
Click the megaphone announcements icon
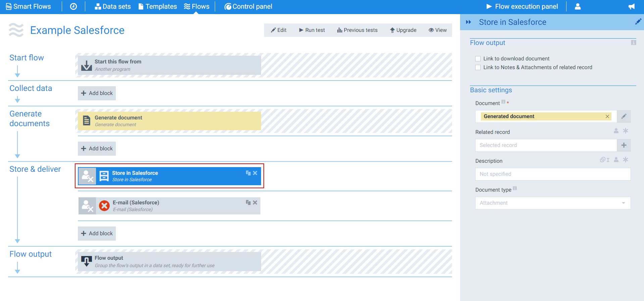pyautogui.click(x=631, y=6)
